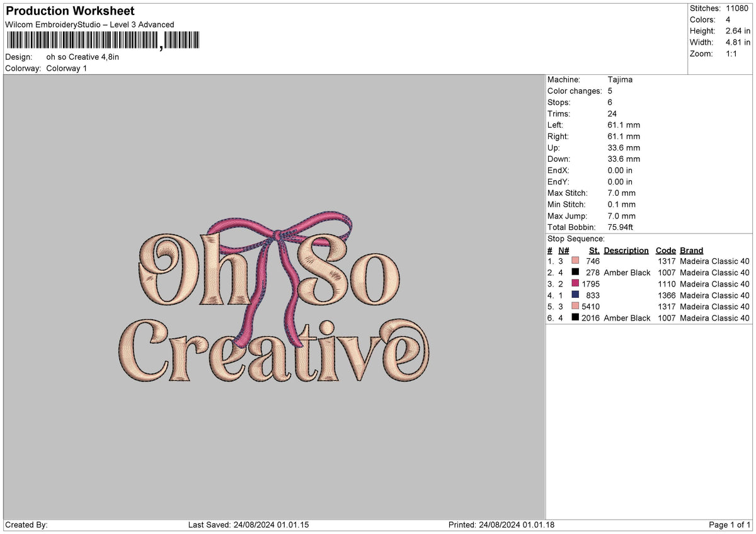The image size is (756, 534).
Task: Click the 'Created By:' footer label
Action: click(26, 525)
